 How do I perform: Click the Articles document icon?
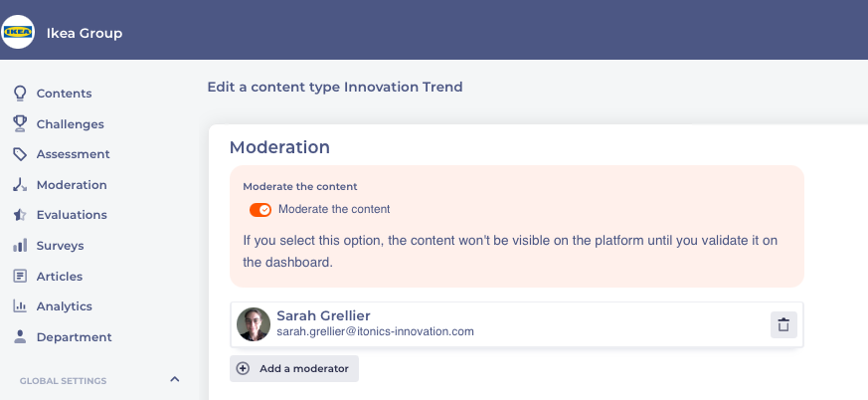click(19, 277)
